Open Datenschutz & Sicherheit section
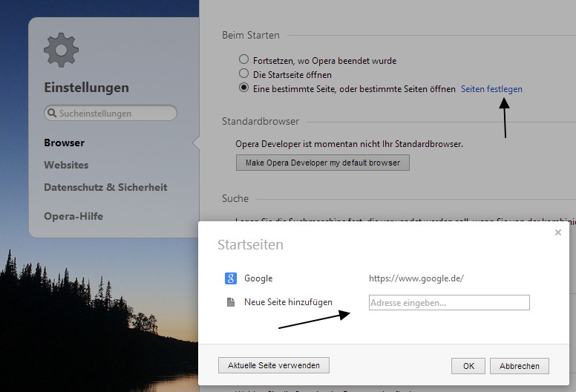576x392 pixels. (105, 187)
